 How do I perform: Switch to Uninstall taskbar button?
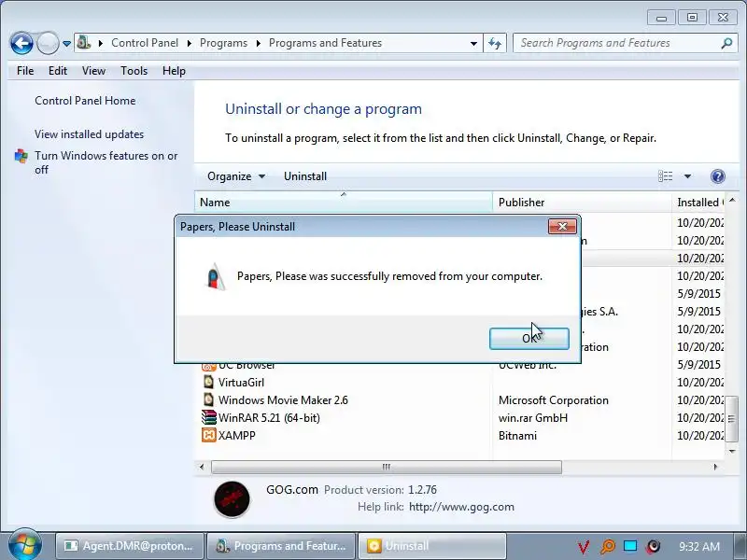pos(431,546)
